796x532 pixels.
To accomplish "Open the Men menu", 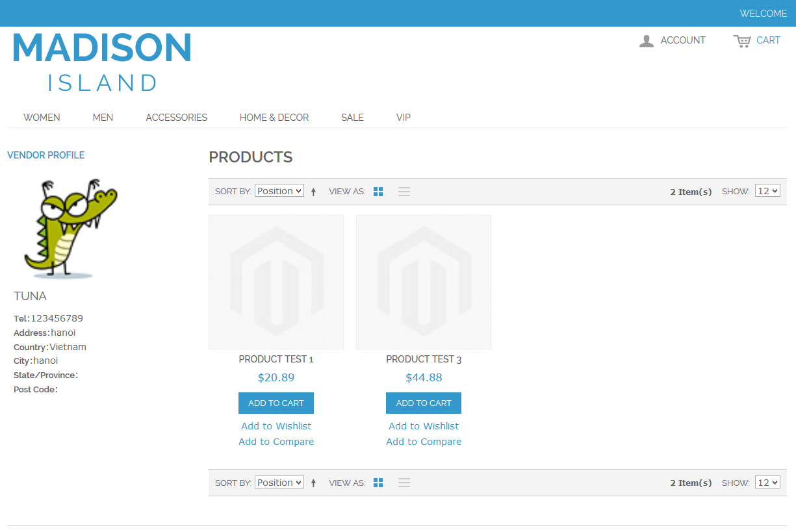I will [x=103, y=118].
